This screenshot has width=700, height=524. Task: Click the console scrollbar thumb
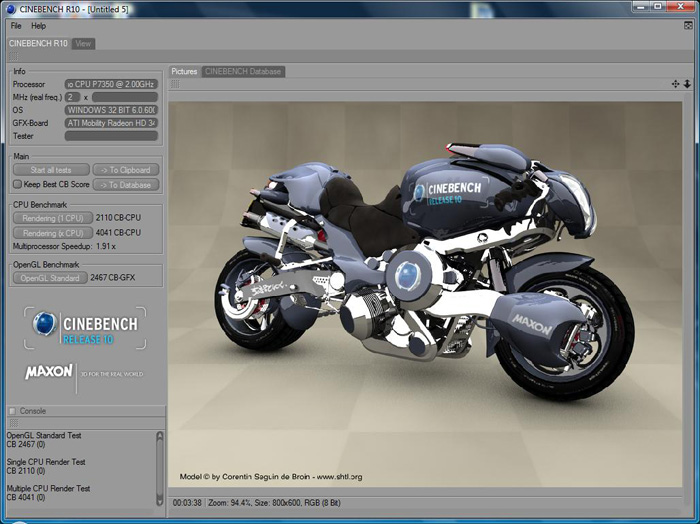pyautogui.click(x=160, y=468)
